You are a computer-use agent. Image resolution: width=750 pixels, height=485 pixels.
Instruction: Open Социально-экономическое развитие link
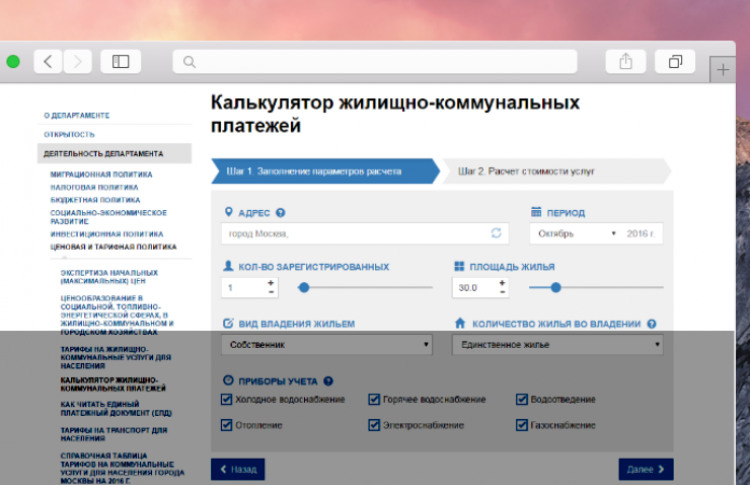[x=109, y=217]
